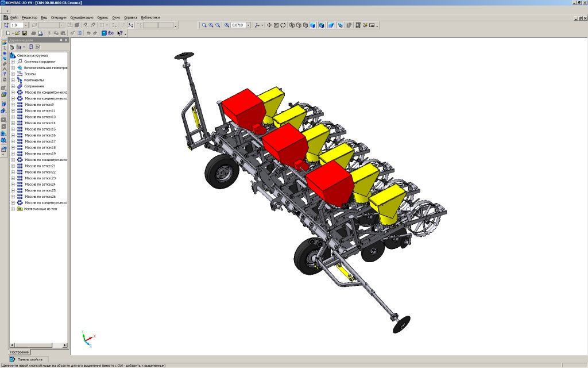Click the Open file folder icon

[17, 33]
